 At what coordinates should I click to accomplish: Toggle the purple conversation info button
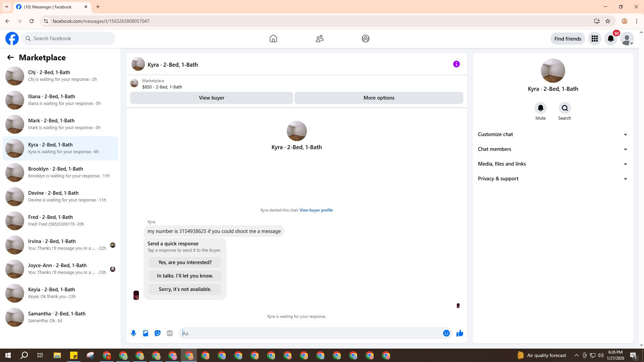coord(456,64)
